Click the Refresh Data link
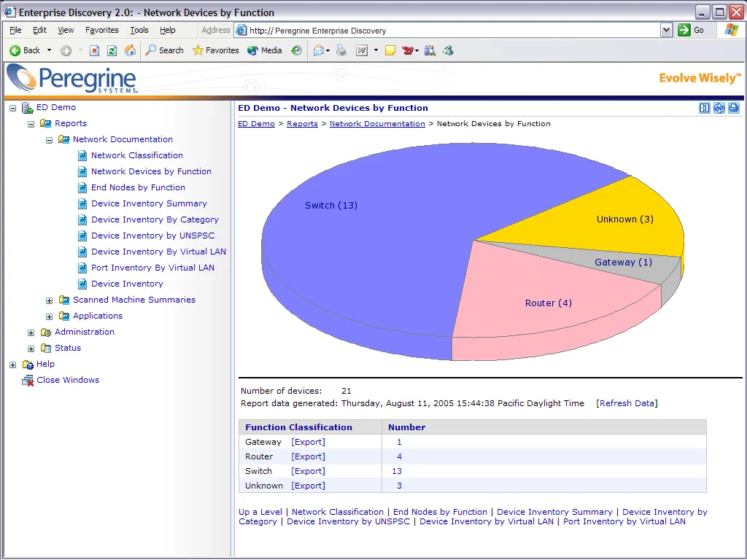This screenshot has height=560, width=747. [627, 403]
